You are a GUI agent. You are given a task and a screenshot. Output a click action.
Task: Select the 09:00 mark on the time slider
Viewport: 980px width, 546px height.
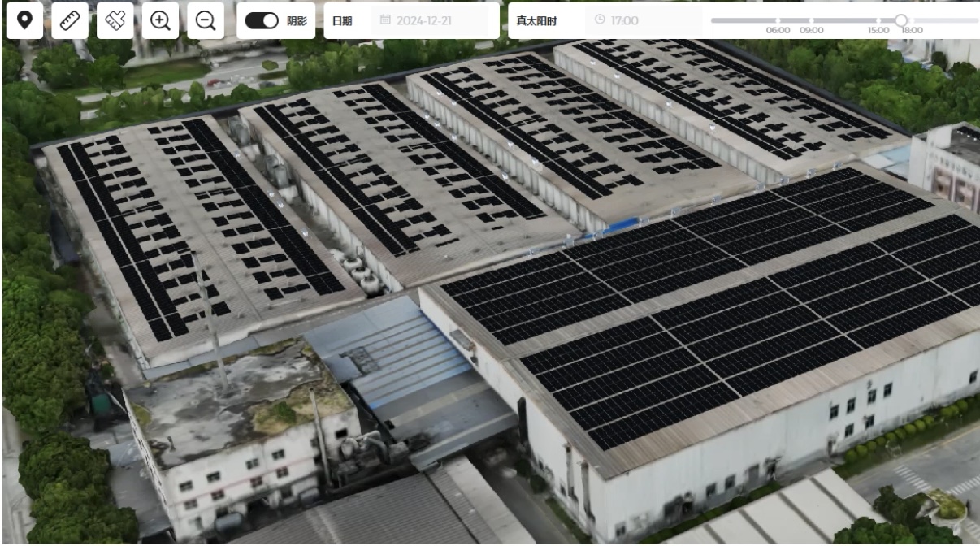point(810,20)
